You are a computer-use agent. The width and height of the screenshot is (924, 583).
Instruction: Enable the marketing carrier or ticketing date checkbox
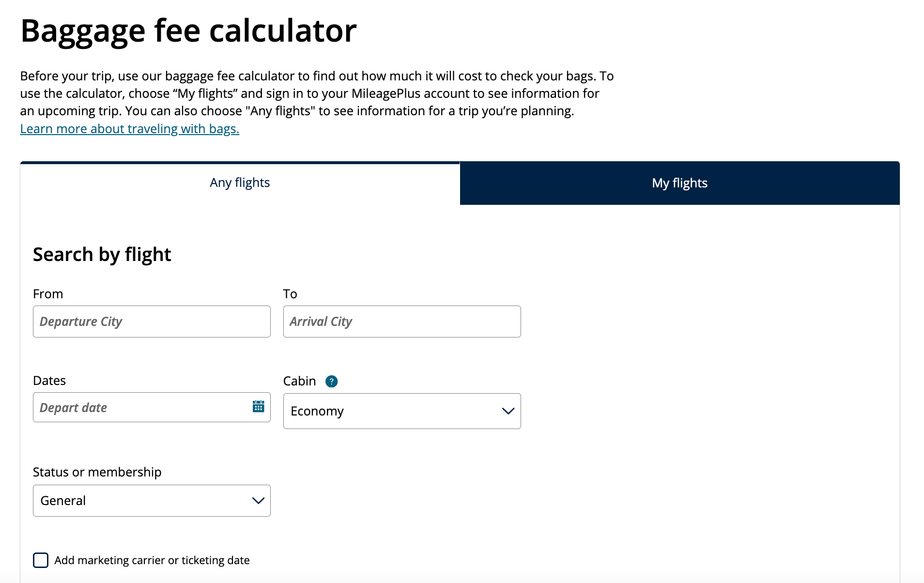click(41, 560)
